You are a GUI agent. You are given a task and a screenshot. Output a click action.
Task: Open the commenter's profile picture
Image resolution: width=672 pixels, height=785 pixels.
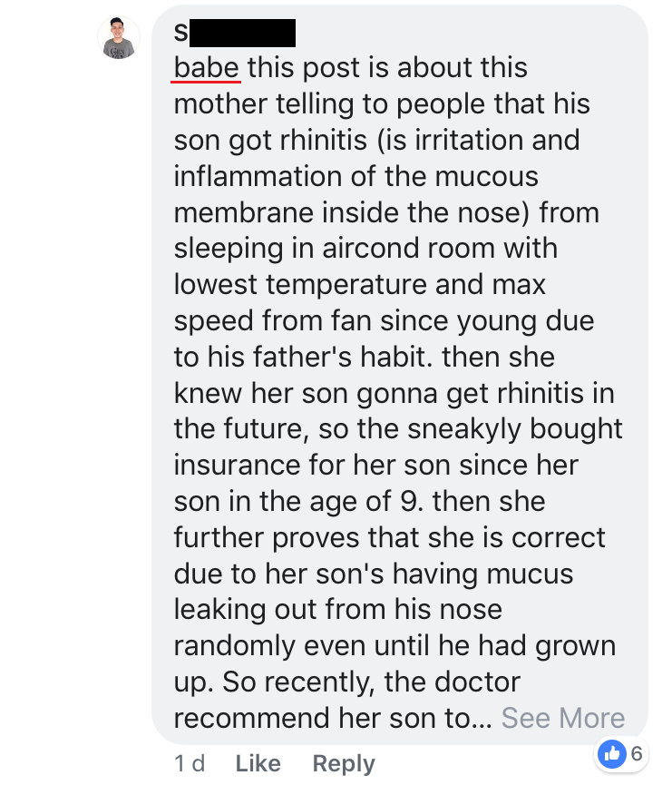click(119, 38)
